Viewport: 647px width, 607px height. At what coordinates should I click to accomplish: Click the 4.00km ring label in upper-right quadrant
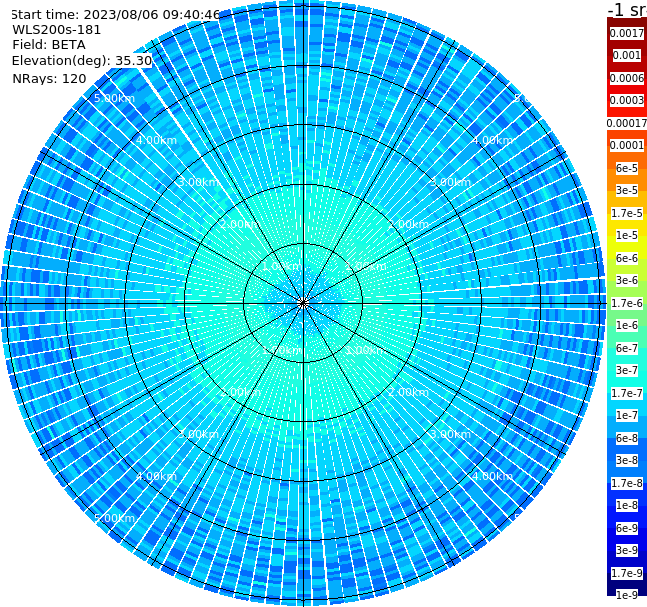coord(492,140)
